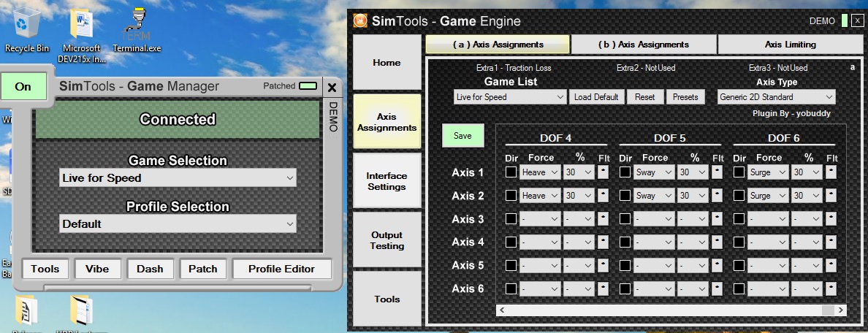The width and height of the screenshot is (868, 333).
Task: Open Axis 3 DOF 4 filter button
Action: point(604,219)
